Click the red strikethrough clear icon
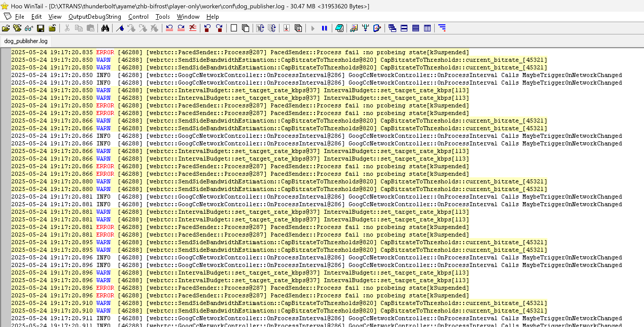 click(193, 28)
